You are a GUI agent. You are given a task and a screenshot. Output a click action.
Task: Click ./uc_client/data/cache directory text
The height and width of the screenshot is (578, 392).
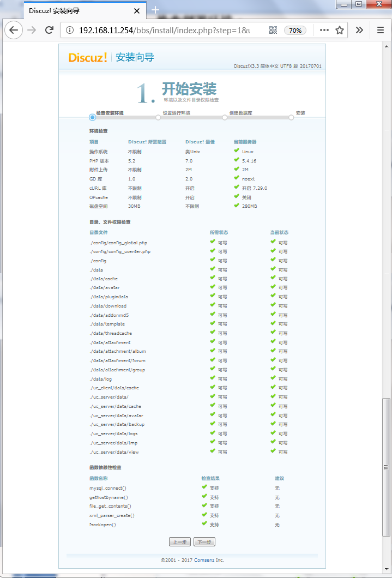point(114,388)
